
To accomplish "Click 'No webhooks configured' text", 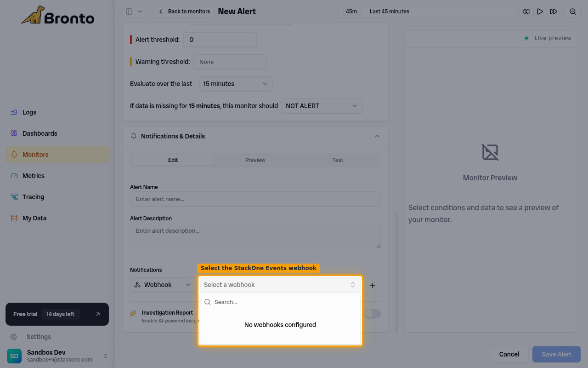I will click(280, 325).
